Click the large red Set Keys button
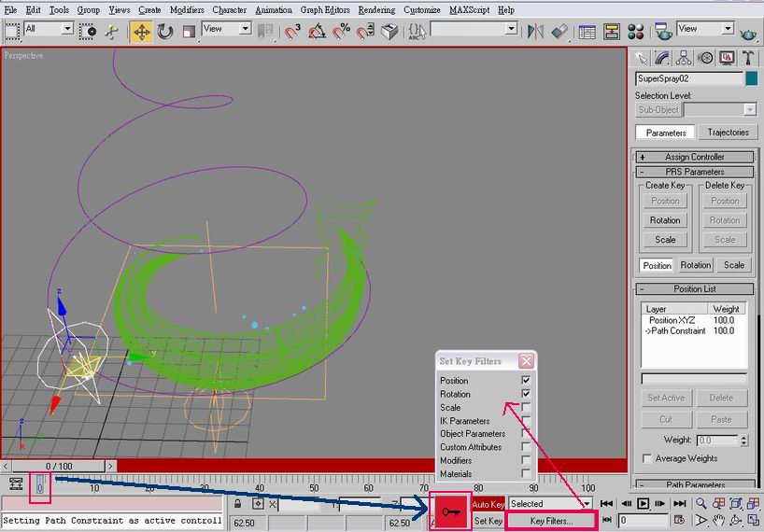764x532 pixels. 449,512
